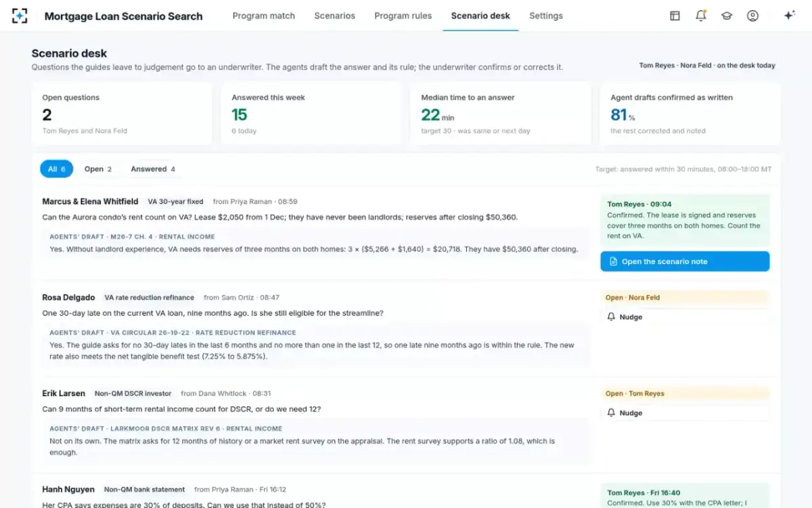This screenshot has height=508, width=812.
Task: Click the VA 30-year fixed tag
Action: (x=175, y=202)
